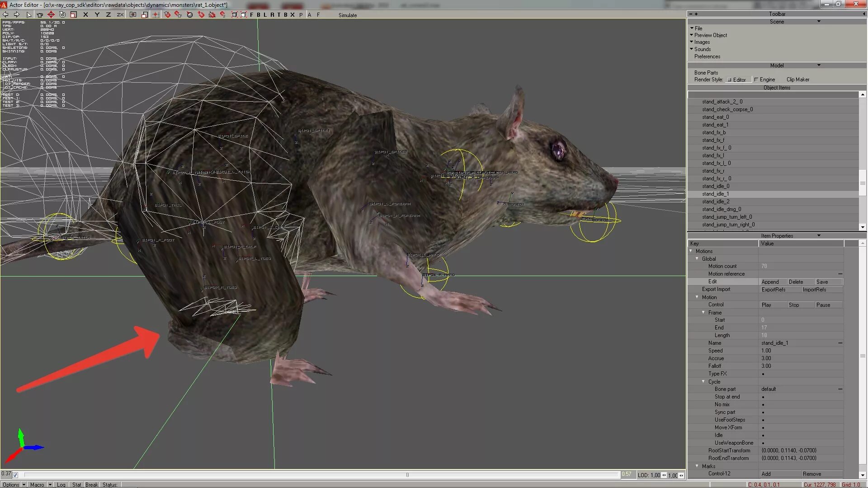This screenshot has width=868, height=488.
Task: Enable the Engine render style checkbox
Action: point(756,80)
